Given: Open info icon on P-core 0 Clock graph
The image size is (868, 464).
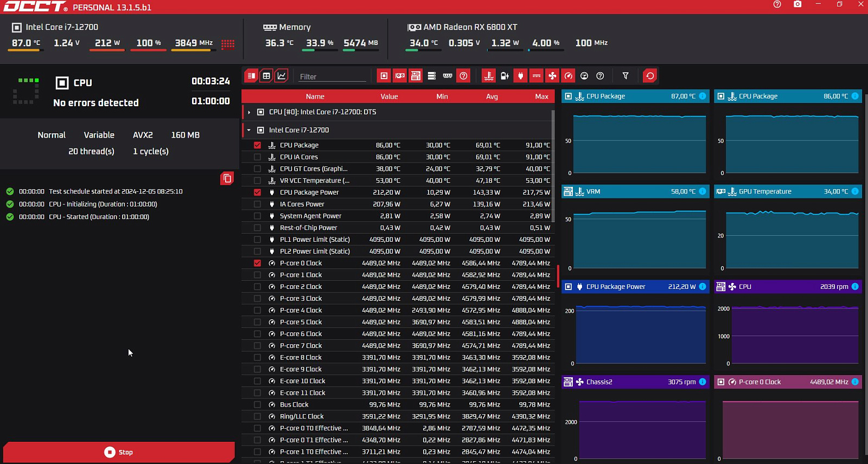Looking at the screenshot, I should [x=855, y=382].
